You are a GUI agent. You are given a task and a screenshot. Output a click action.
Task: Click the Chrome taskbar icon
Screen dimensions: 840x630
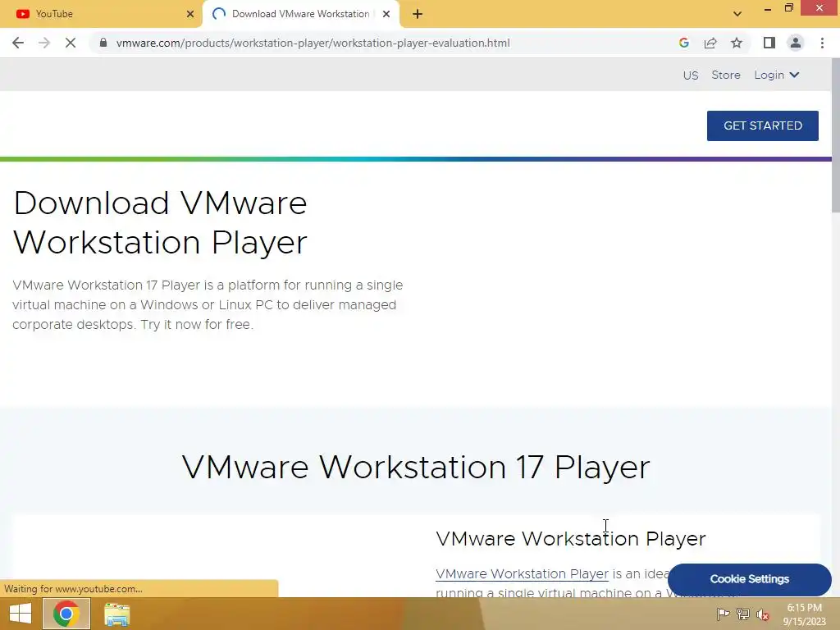(x=66, y=614)
